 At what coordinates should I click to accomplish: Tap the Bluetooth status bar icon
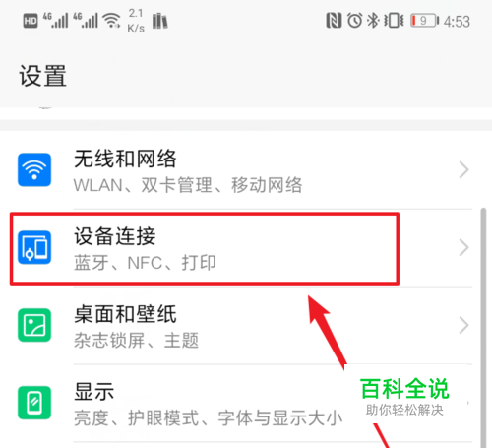coord(373,21)
